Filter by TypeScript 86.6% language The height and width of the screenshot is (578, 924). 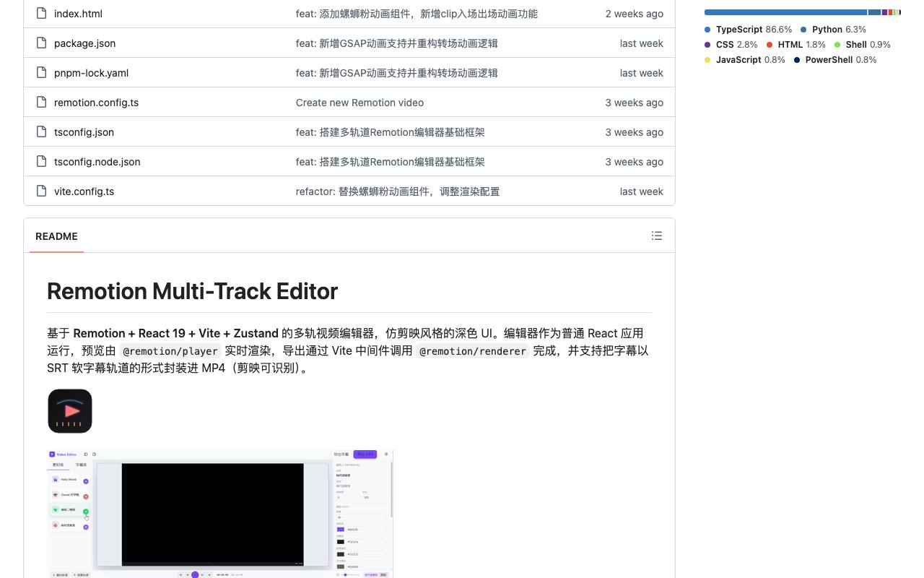click(748, 30)
